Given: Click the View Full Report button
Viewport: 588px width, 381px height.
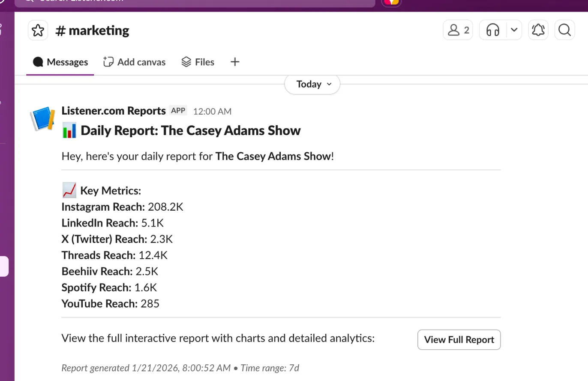Looking at the screenshot, I should 459,340.
